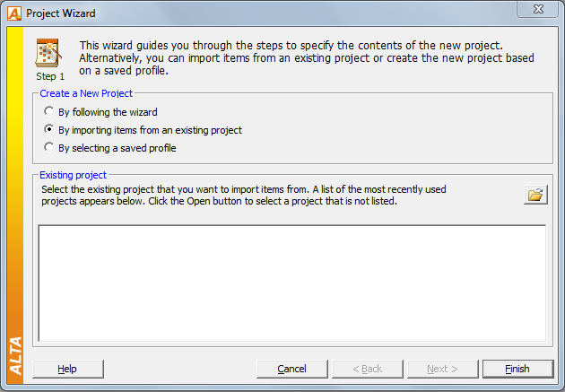Image resolution: width=565 pixels, height=392 pixels.
Task: Click the ALTA application icon in title bar
Action: 14,13
